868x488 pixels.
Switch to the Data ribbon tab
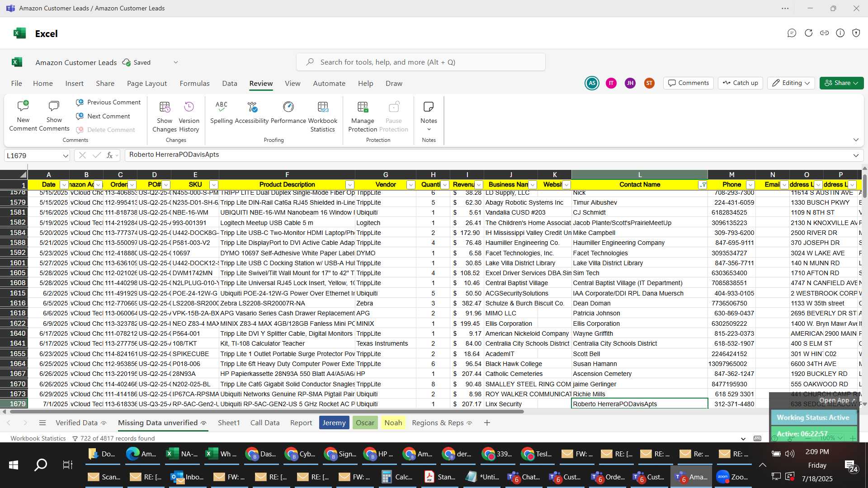(x=230, y=84)
